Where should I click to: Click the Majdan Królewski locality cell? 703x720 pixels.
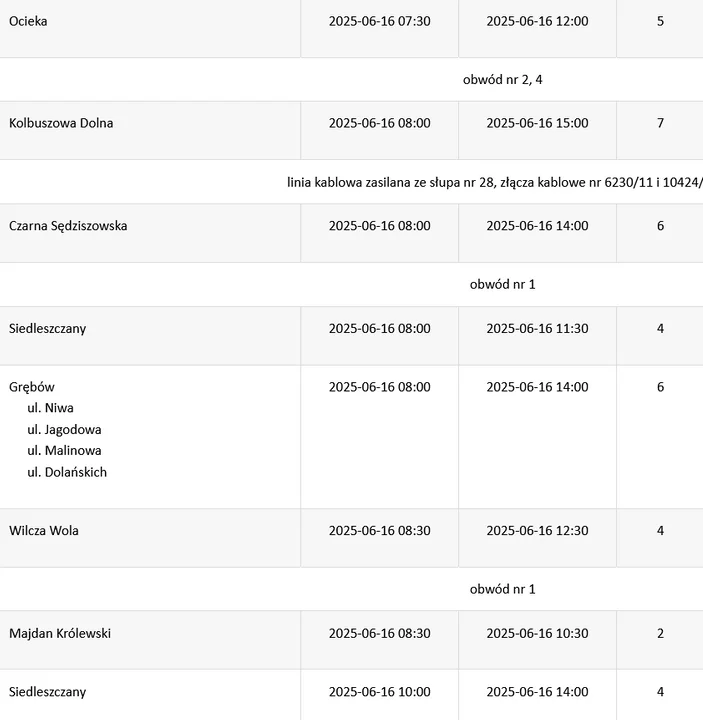(x=60, y=633)
